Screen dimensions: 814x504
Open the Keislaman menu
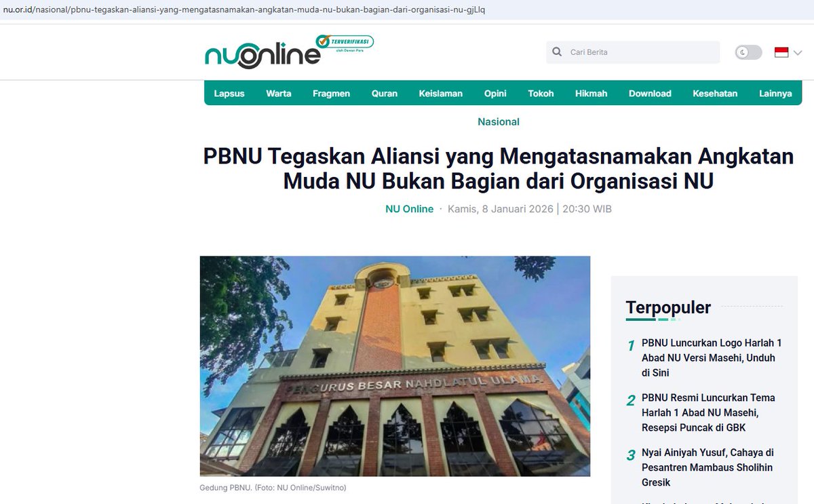(441, 94)
